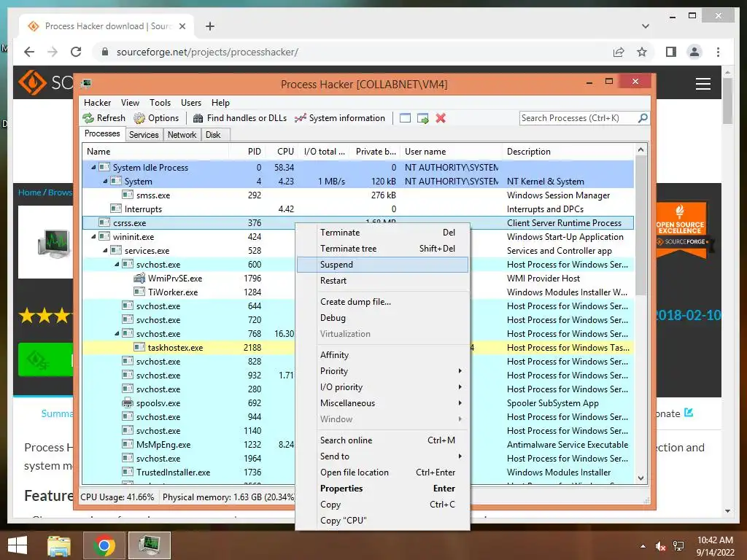Open Windows Start button
This screenshot has height=560, width=747.
point(18,545)
